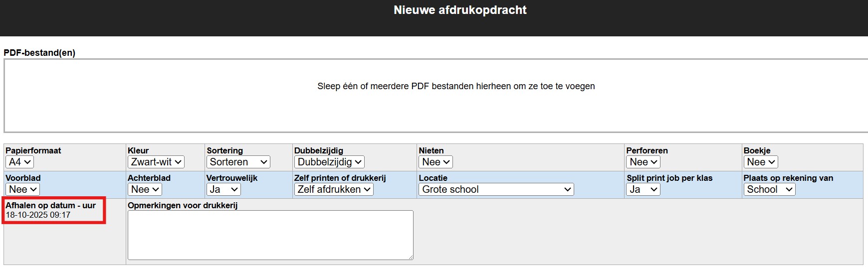The width and height of the screenshot is (868, 268).
Task: Open the Achterblad dropdown
Action: pyautogui.click(x=145, y=189)
